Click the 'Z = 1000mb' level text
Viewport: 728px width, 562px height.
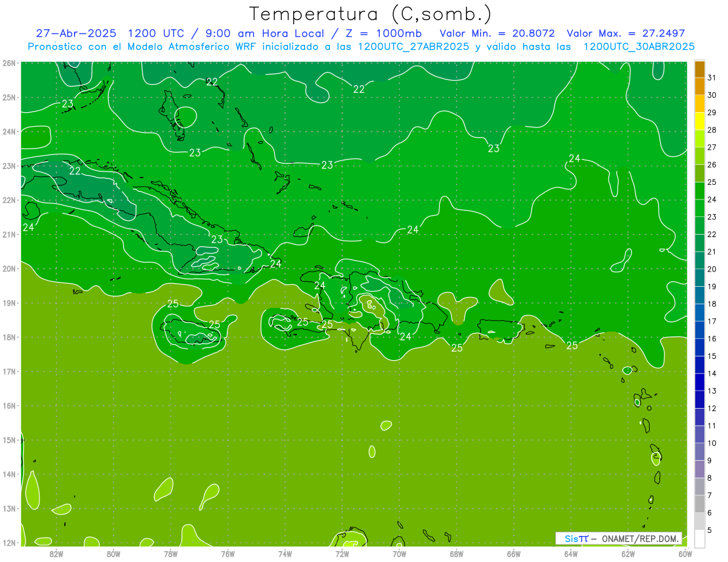[383, 33]
